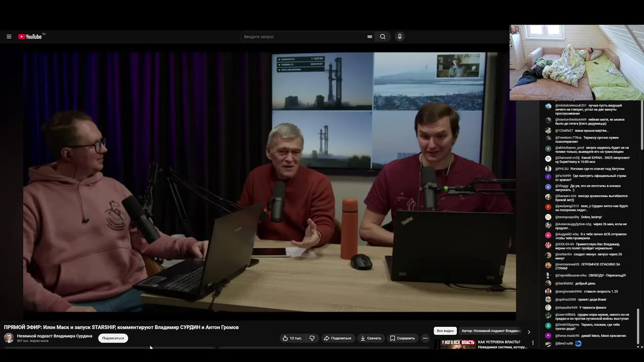
Task: Click avatar of @akimzhanov_prod in chat
Action: pos(548,148)
